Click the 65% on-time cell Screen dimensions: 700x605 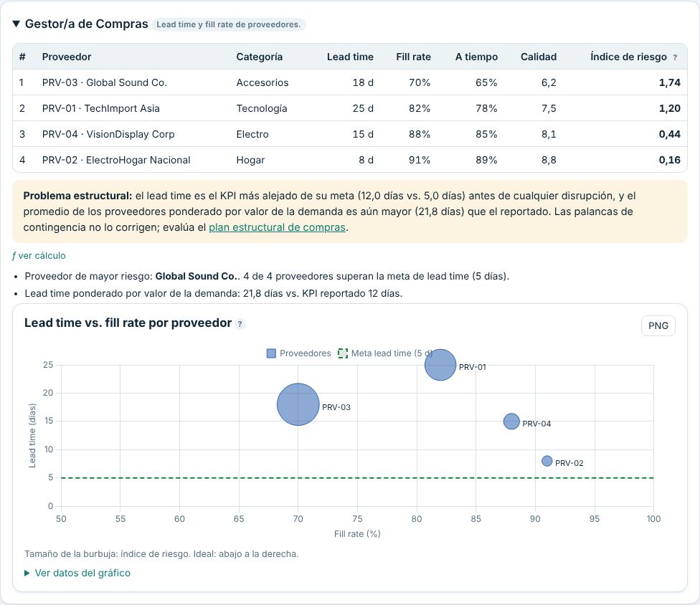point(486,82)
